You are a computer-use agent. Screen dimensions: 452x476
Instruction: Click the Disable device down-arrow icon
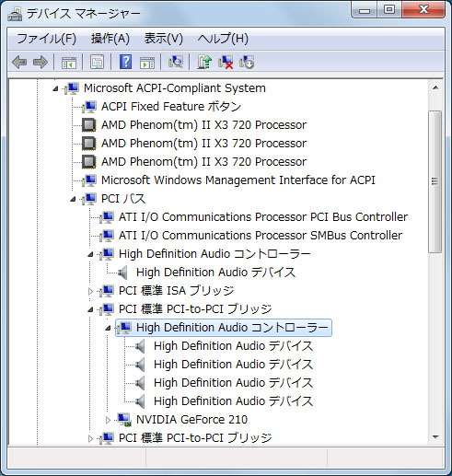(247, 62)
